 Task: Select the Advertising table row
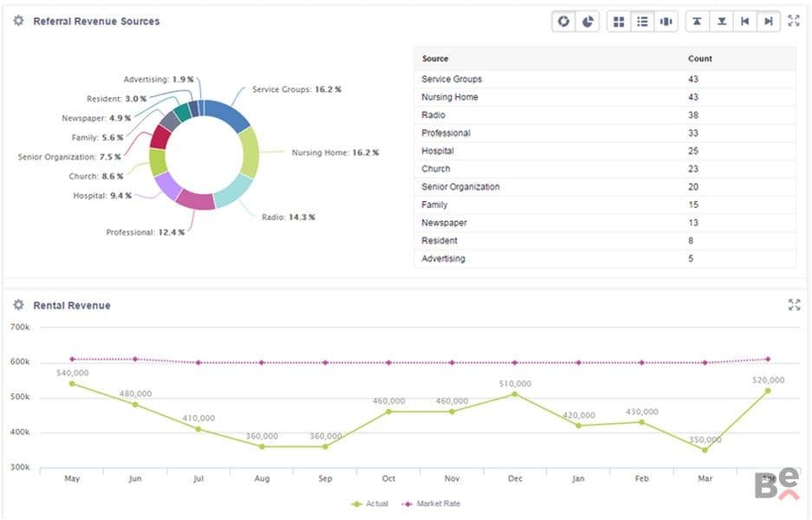[x=605, y=259]
